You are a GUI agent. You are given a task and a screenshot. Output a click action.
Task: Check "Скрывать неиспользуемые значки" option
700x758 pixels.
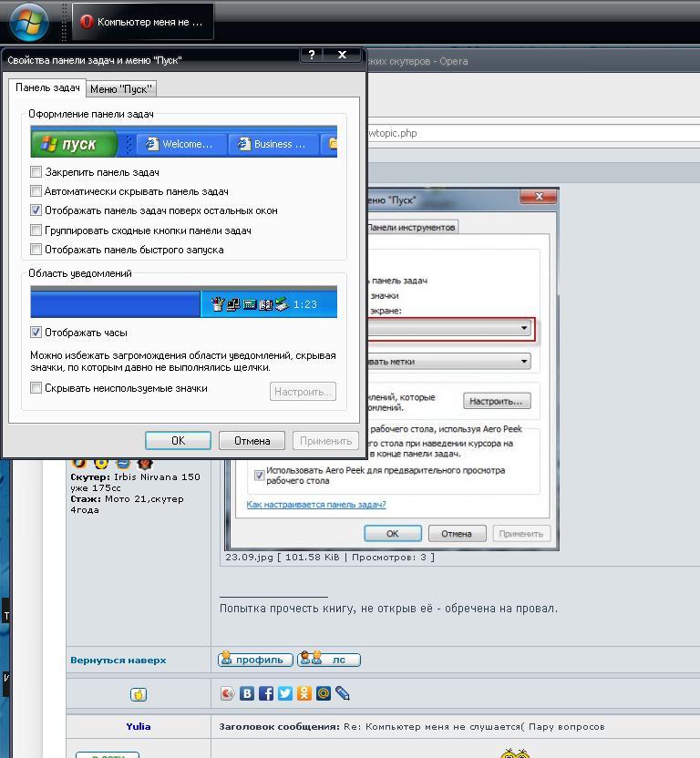tap(36, 388)
